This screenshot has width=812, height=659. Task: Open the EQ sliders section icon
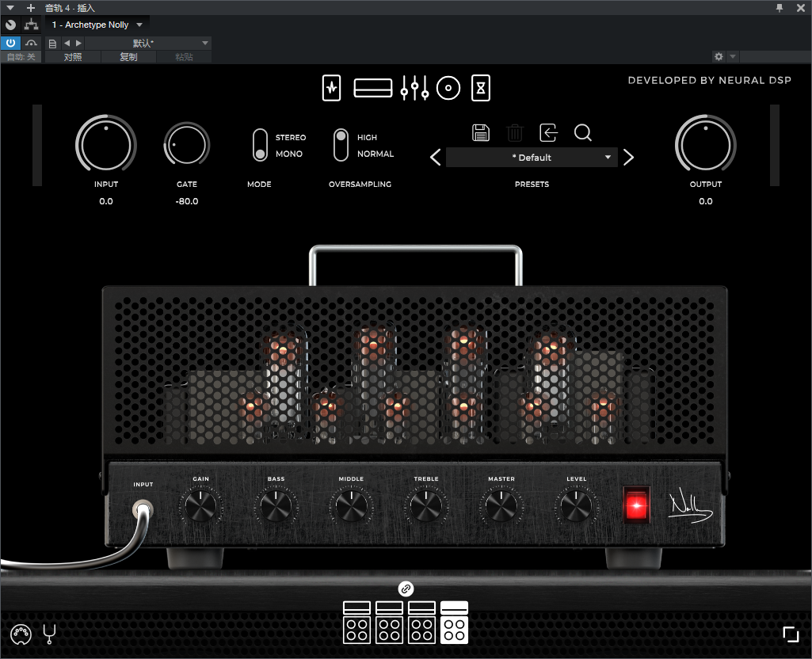click(x=414, y=88)
